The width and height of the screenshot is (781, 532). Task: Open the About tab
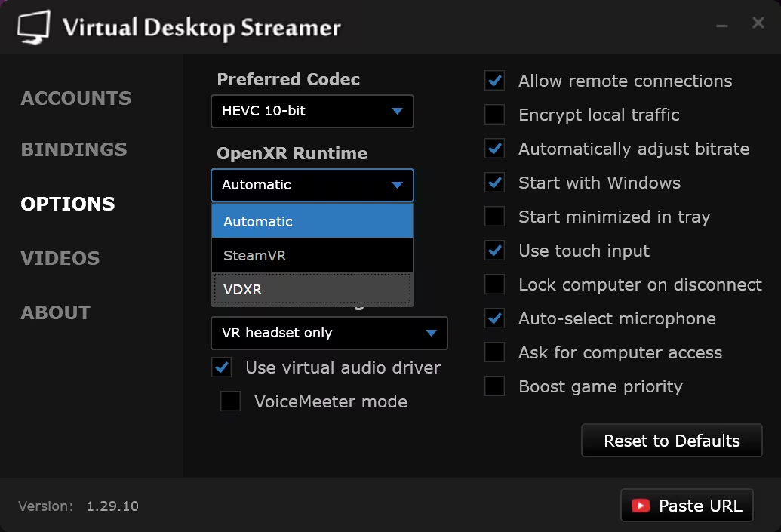56,312
